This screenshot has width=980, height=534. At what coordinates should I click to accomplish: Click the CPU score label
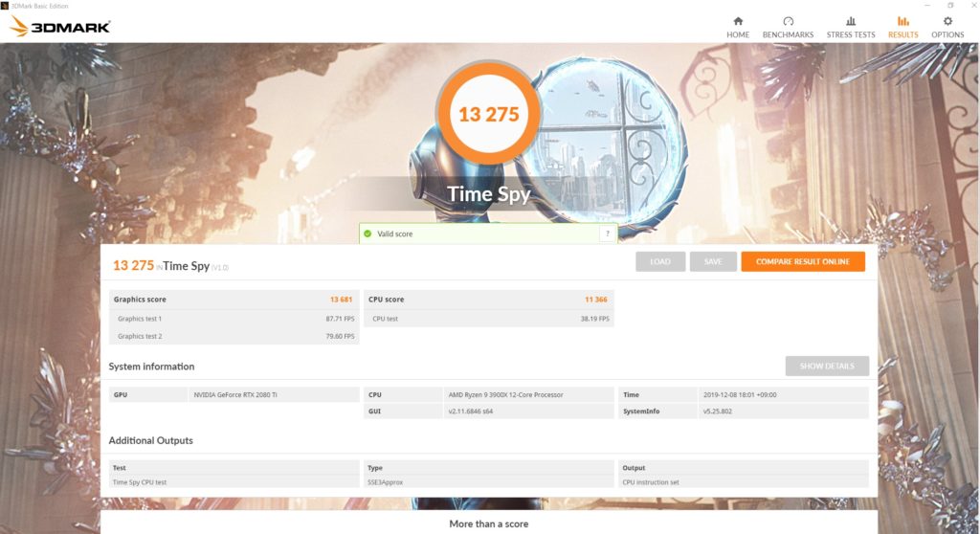(x=387, y=300)
